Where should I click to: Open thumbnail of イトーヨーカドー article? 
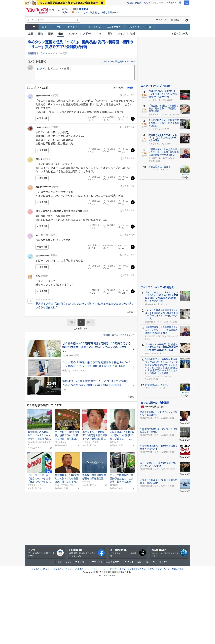pos(40,463)
